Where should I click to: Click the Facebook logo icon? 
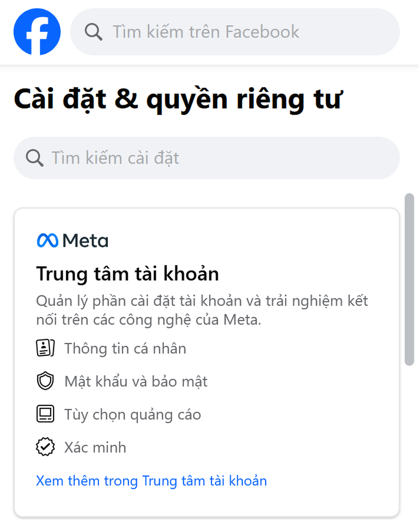37,32
